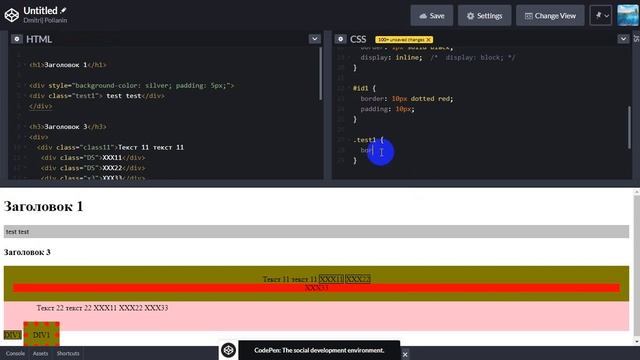The width and height of the screenshot is (640, 360).
Task: Edit the pen title pencil icon
Action: 63,10
